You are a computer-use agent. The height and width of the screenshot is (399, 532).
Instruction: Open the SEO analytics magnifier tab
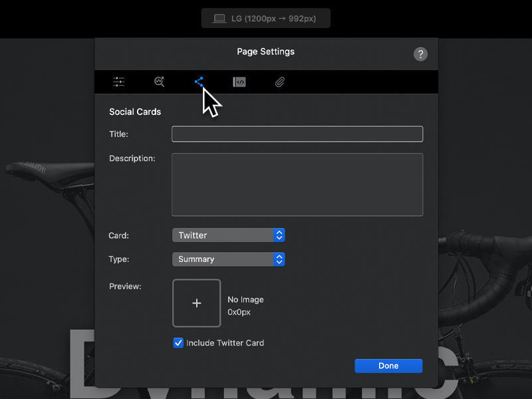click(x=159, y=82)
